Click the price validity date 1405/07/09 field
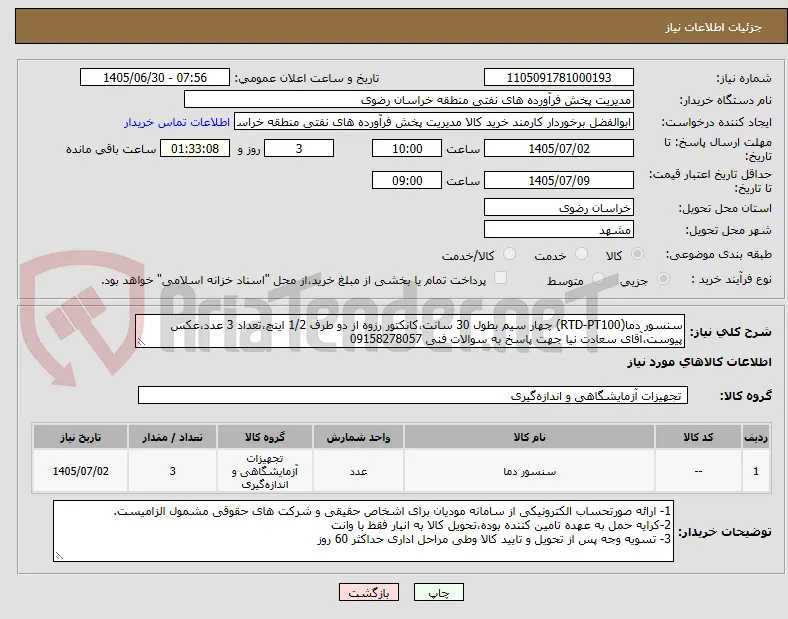This screenshot has height=619, width=788. (558, 180)
